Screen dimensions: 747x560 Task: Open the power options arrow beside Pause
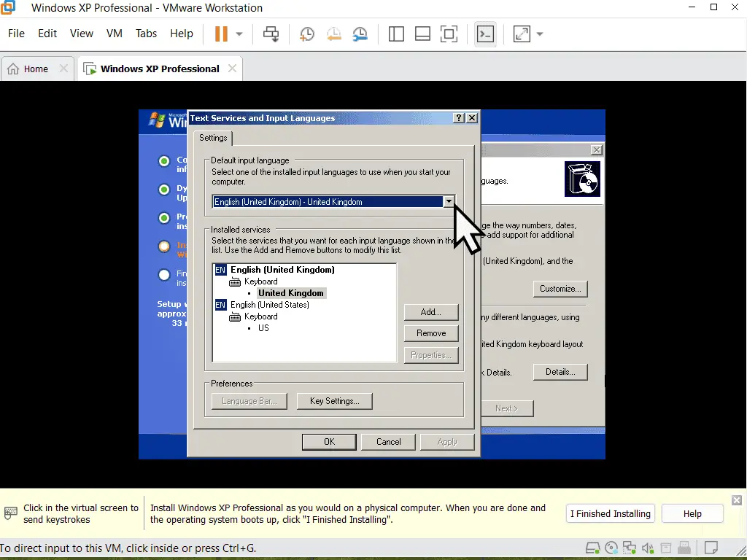tap(239, 34)
